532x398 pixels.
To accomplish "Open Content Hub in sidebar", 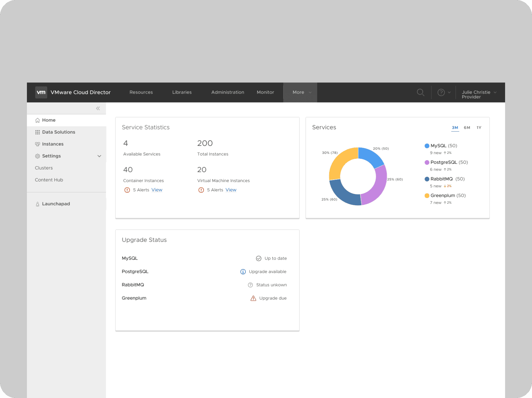I will tap(49, 180).
